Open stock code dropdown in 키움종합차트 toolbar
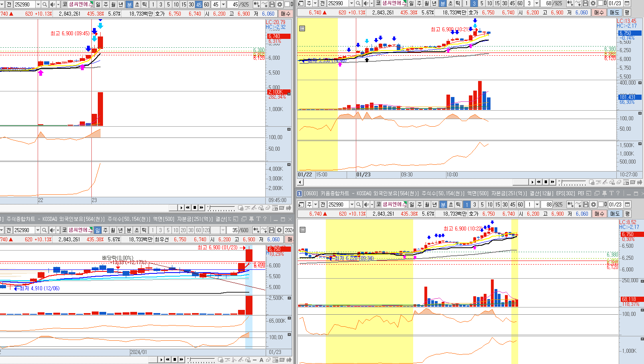This screenshot has height=364, width=644. click(x=352, y=204)
